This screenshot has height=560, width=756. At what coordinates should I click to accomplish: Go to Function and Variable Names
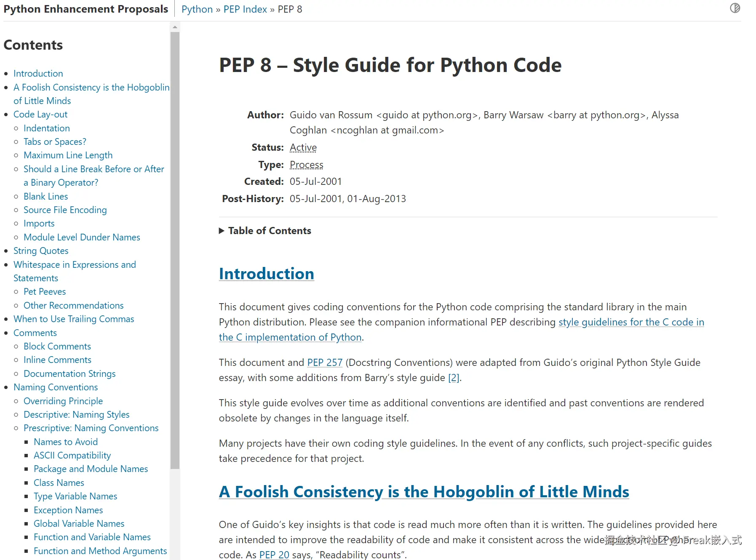[x=92, y=537]
